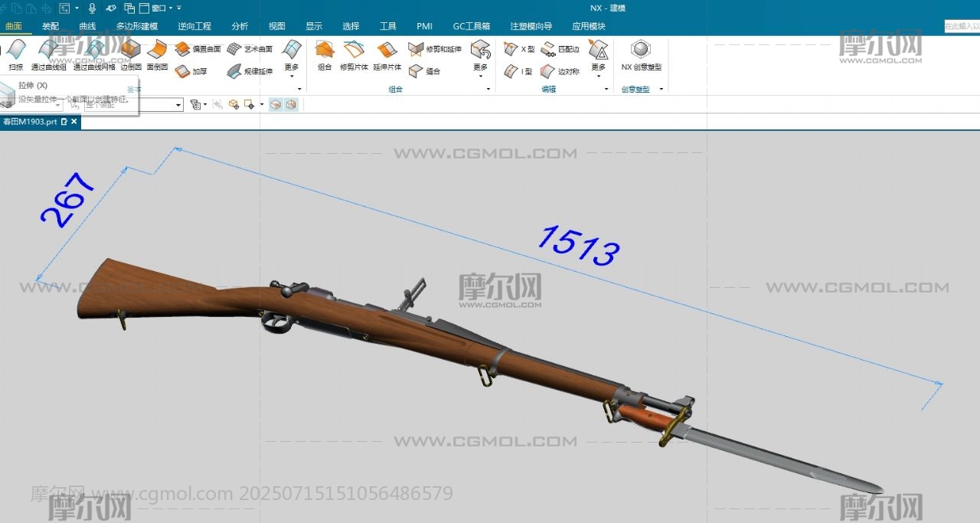Click the snap point cube icon
This screenshot has height=523, width=980.
click(234, 104)
